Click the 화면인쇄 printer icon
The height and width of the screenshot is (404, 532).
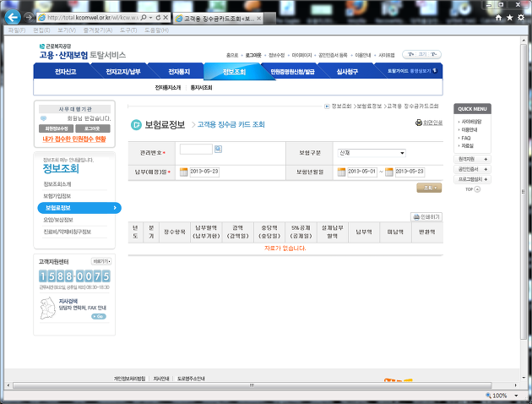tap(419, 123)
